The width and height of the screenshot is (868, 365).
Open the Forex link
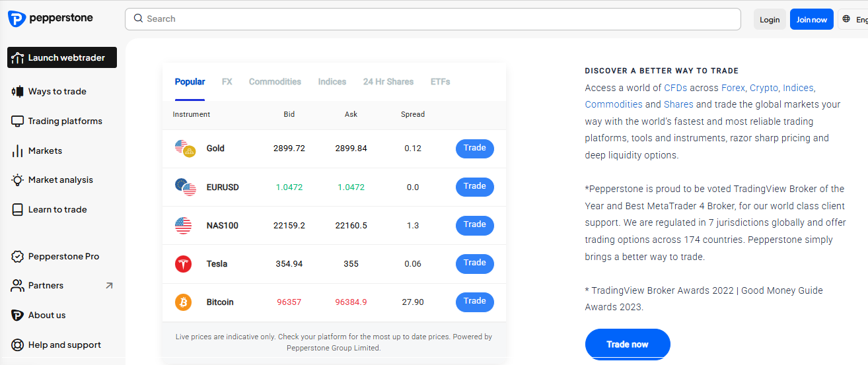click(733, 88)
